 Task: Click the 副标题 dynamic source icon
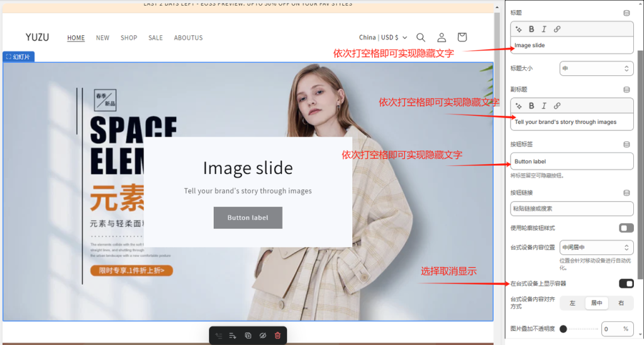pos(626,89)
